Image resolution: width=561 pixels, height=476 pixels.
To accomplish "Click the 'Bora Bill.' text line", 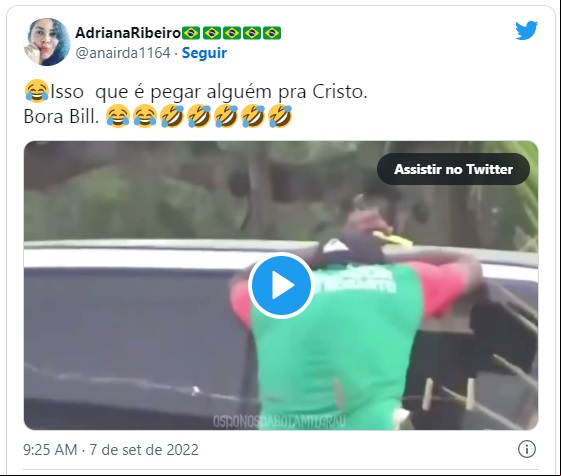I will [61, 116].
